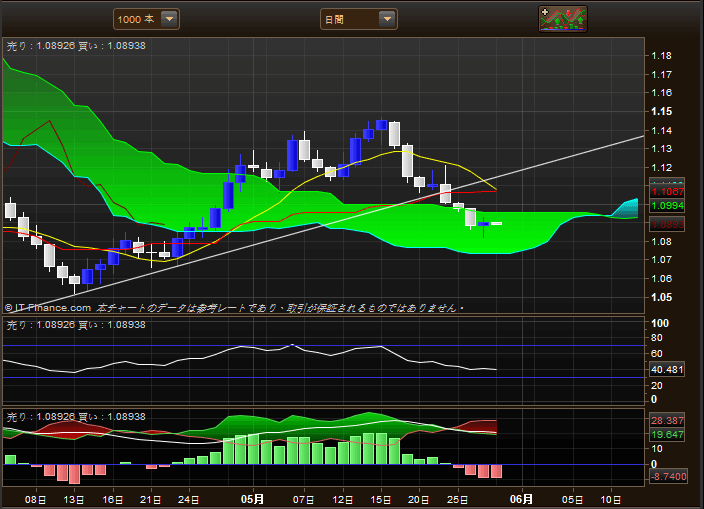Click the green 1.0994 price label
Image resolution: width=704 pixels, height=509 pixels.
(667, 206)
